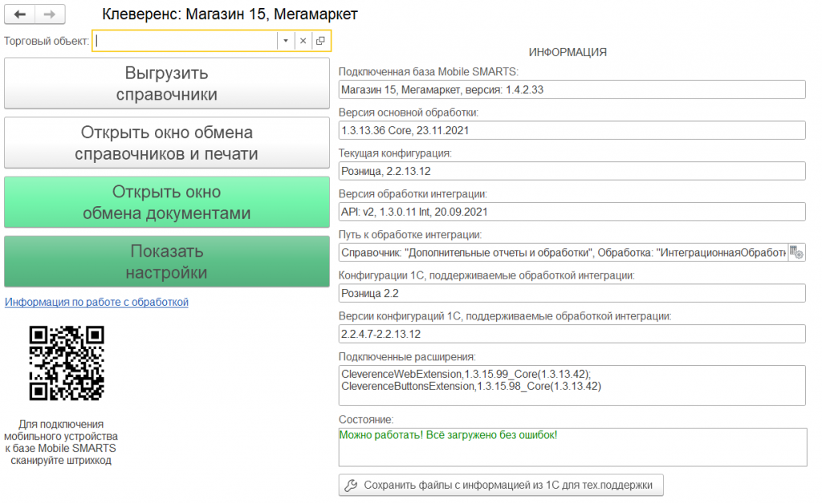
Task: Save 1C info files for tech support
Action: tap(501, 485)
